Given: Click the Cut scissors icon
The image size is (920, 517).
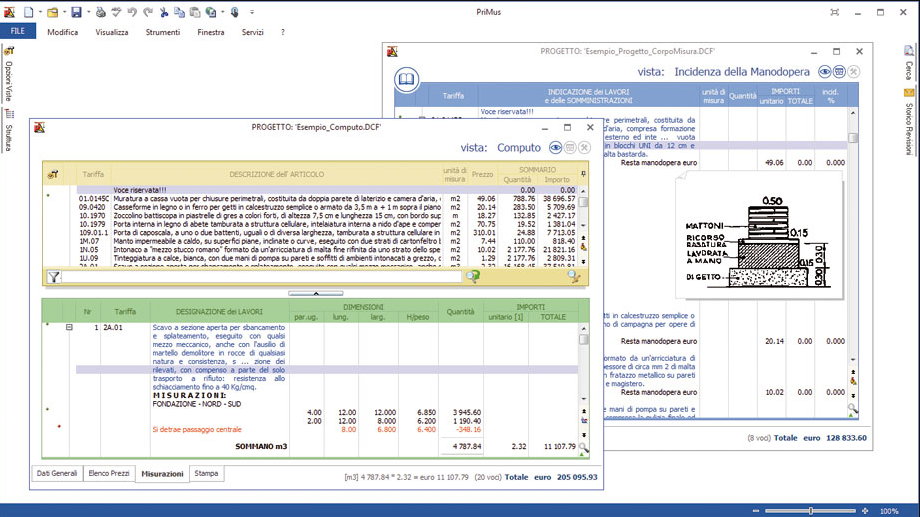Looking at the screenshot, I should (x=165, y=12).
